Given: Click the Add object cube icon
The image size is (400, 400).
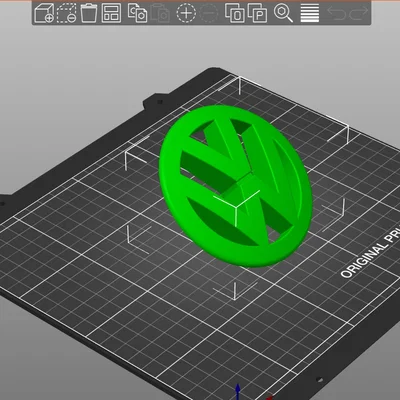Looking at the screenshot, I should [x=44, y=13].
